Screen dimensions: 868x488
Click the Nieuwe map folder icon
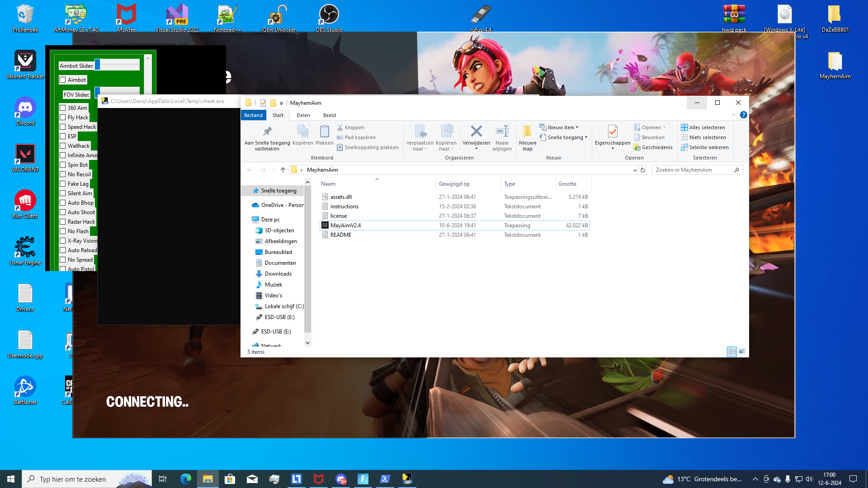click(x=527, y=131)
